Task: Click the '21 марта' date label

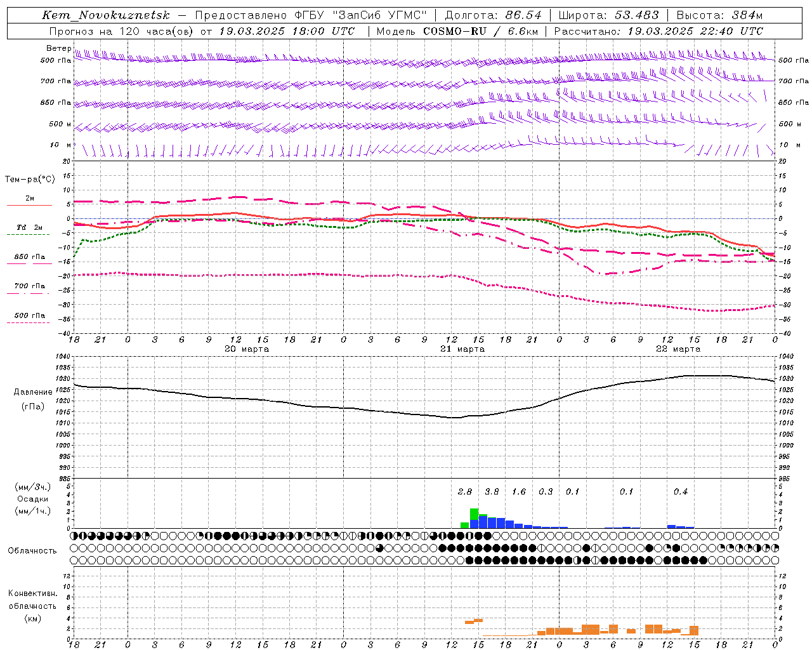Action: pos(462,349)
